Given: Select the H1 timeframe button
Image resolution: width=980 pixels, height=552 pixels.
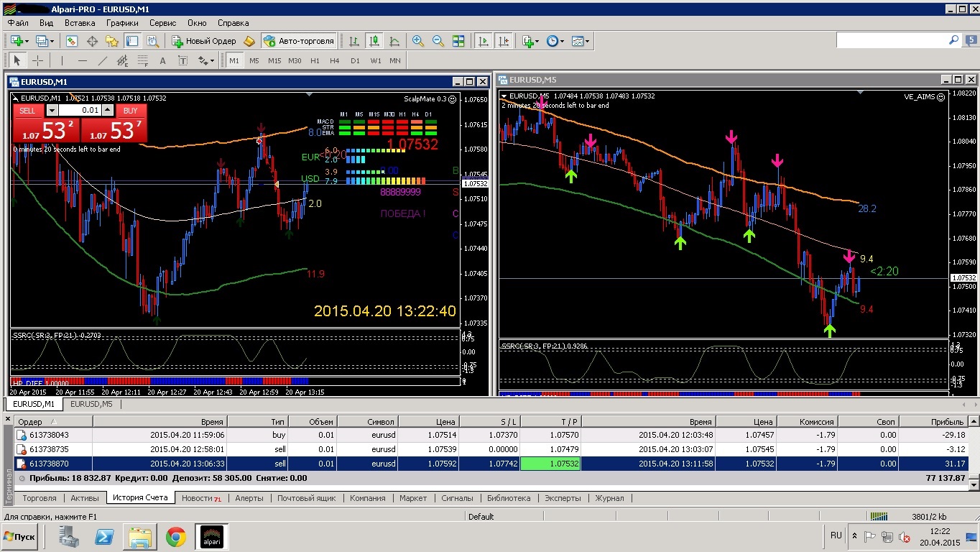Looking at the screenshot, I should click(x=315, y=61).
